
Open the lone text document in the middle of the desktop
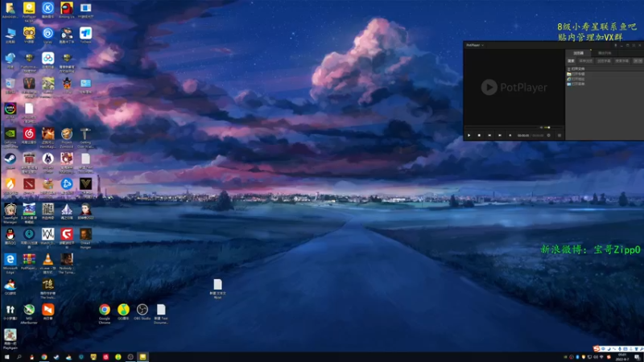[x=217, y=289]
